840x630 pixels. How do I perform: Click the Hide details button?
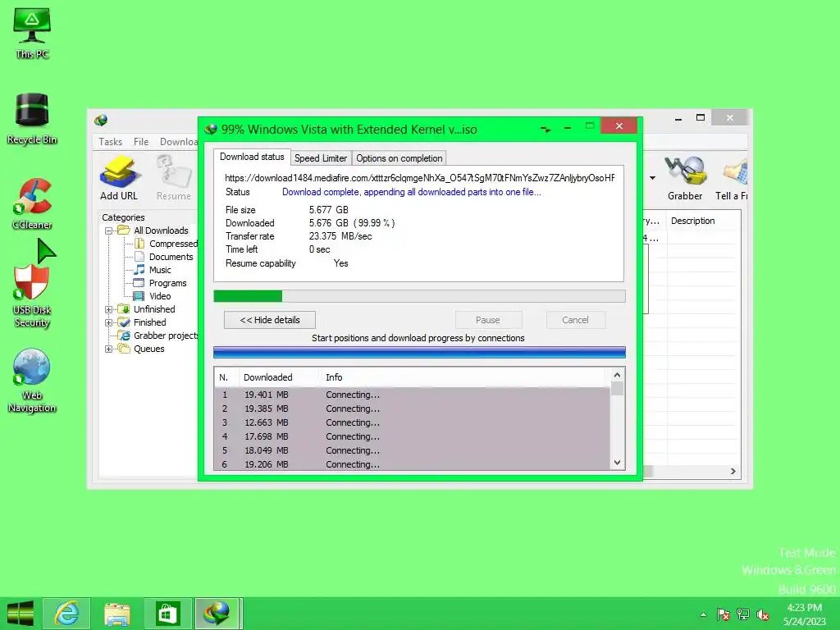(x=269, y=320)
